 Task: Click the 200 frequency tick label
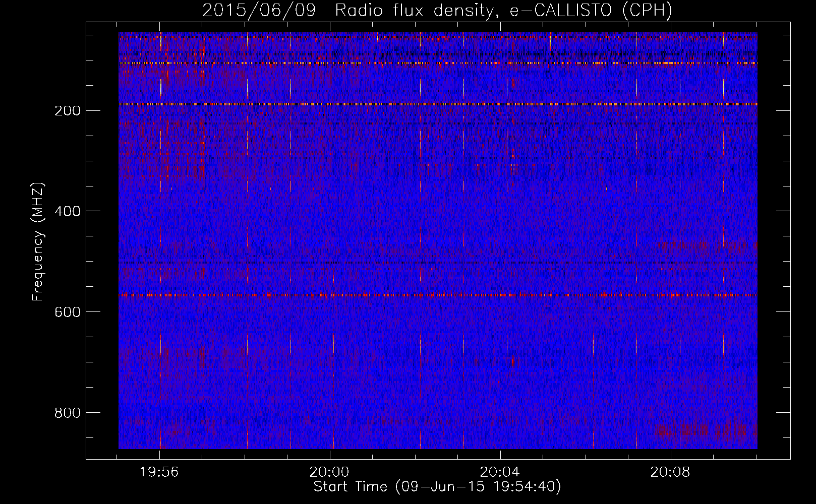[67, 111]
